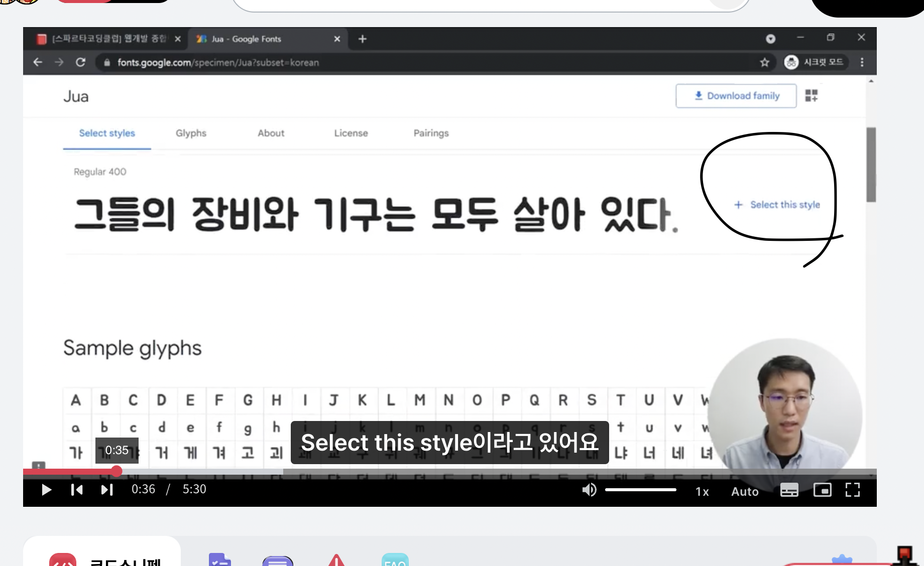Click the tab search circle icon

(x=770, y=39)
